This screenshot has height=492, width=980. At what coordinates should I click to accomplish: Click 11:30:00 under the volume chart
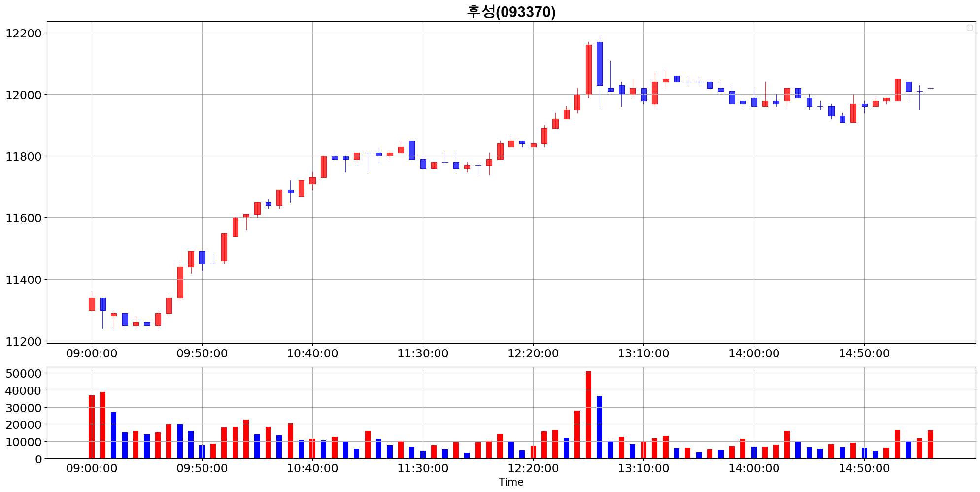point(423,468)
